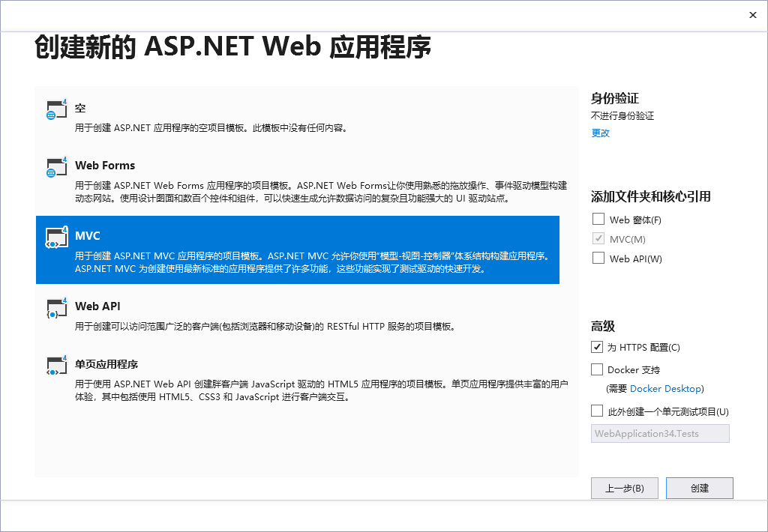Click the 单页应用程序 template icon
Viewport: 768px width, 532px height.
pyautogui.click(x=56, y=365)
